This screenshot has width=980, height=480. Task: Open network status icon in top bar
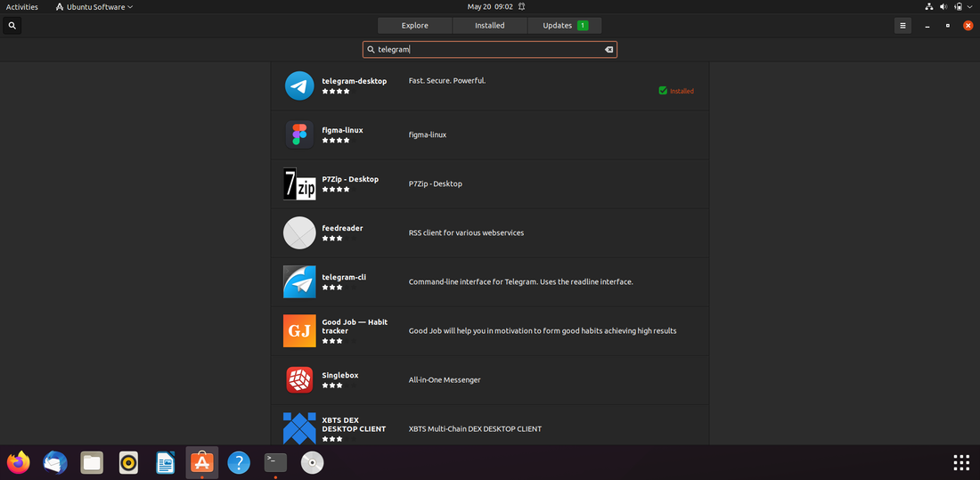[x=928, y=7]
